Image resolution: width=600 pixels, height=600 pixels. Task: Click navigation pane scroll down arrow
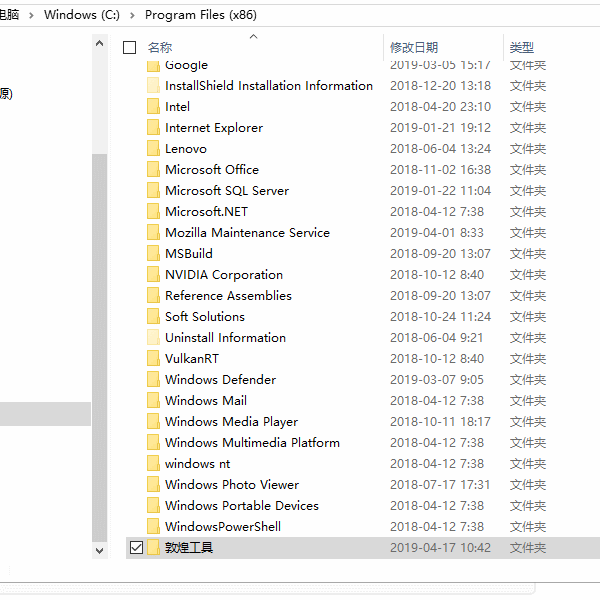click(x=99, y=551)
